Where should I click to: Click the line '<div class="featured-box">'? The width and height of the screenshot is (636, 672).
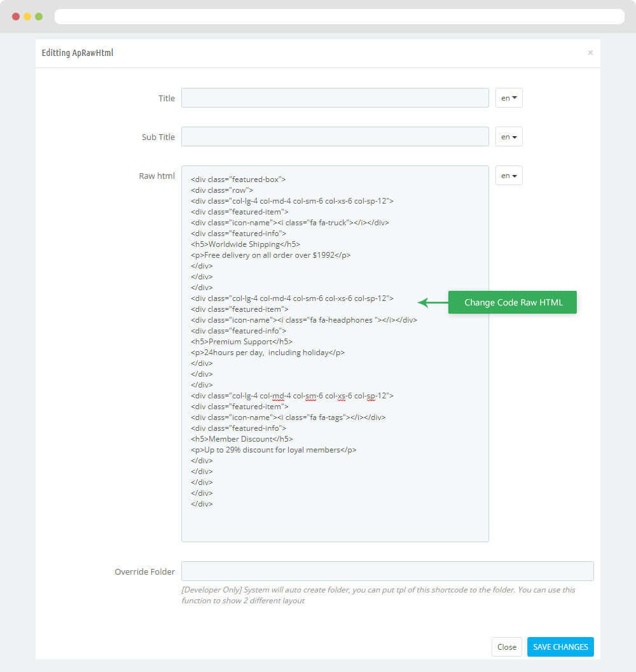click(238, 179)
